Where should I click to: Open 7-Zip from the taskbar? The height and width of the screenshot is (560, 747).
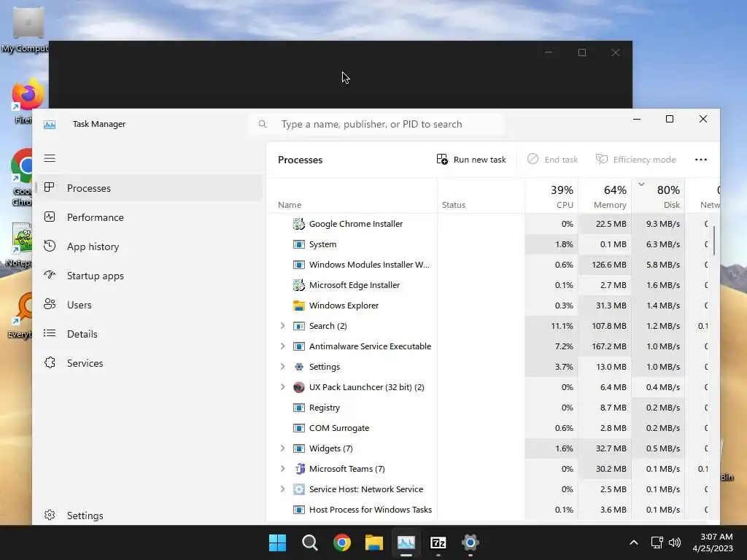point(438,542)
